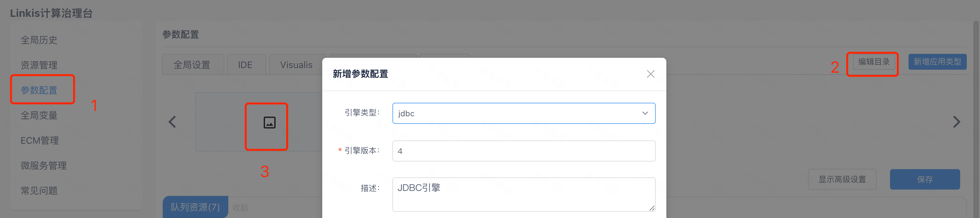
Task: Click the left chevron to scroll engine types
Action: [x=172, y=122]
